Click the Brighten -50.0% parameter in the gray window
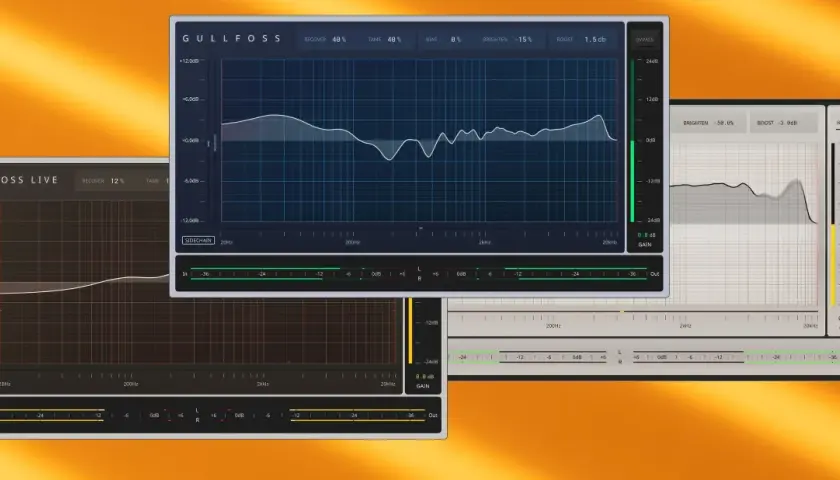This screenshot has height=480, width=840. [x=708, y=123]
